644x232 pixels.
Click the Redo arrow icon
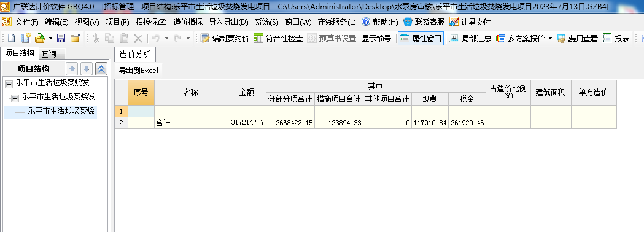coord(177,39)
